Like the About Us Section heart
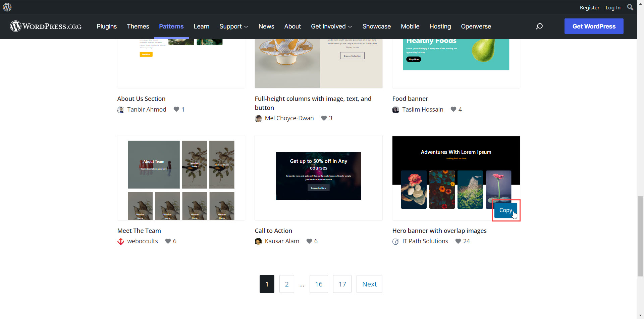Image resolution: width=644 pixels, height=319 pixels. click(176, 109)
